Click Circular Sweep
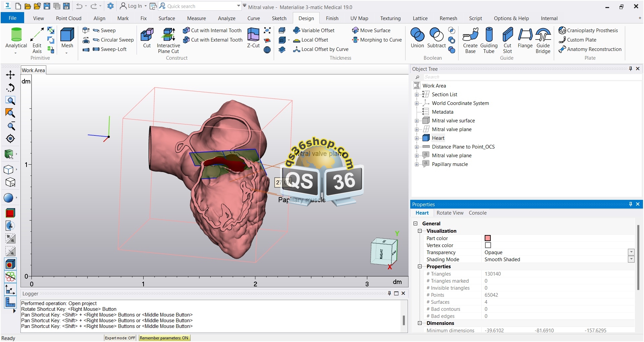Viewport: 644px width, 342px height. click(113, 40)
